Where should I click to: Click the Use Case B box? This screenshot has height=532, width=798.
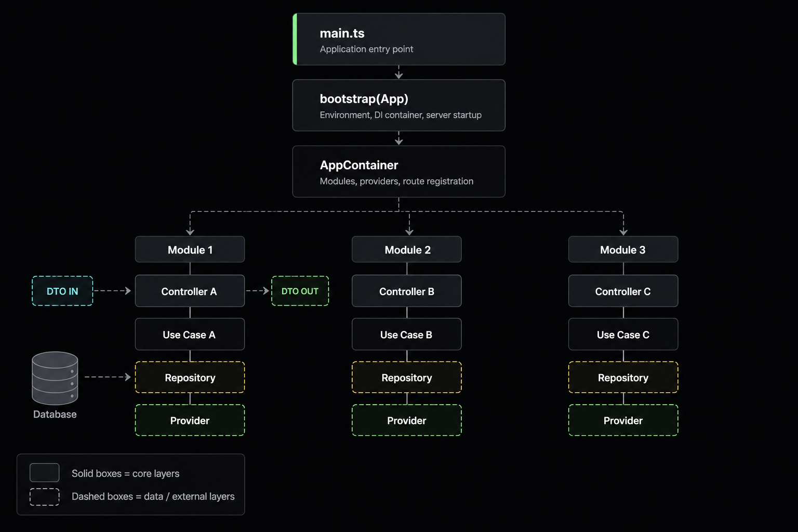click(407, 334)
